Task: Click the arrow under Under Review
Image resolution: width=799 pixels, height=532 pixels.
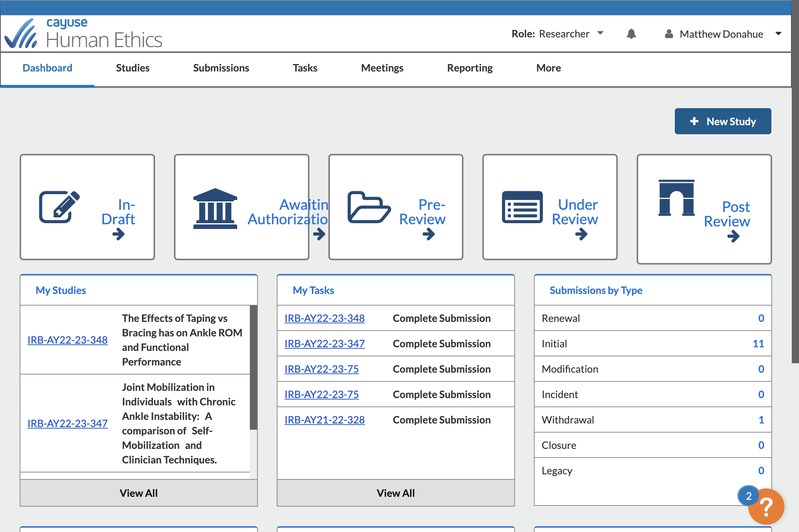Action: coord(581,234)
